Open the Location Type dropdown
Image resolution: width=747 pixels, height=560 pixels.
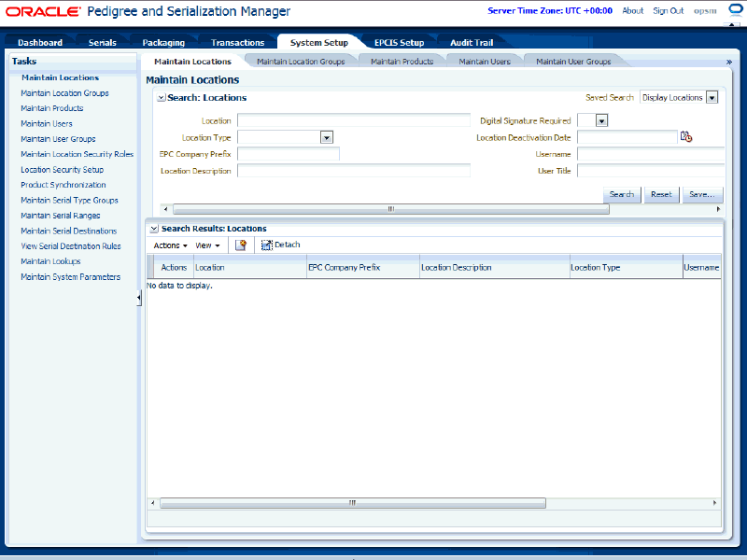(x=326, y=137)
